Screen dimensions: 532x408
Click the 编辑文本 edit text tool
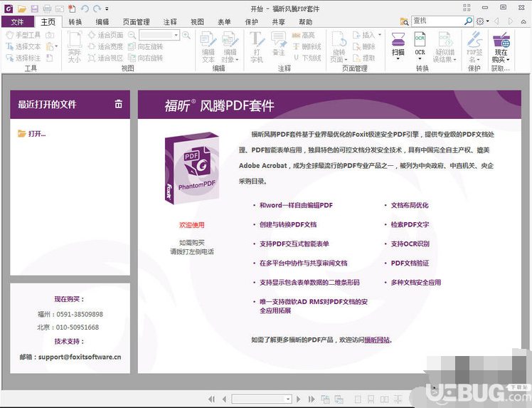click(x=208, y=47)
